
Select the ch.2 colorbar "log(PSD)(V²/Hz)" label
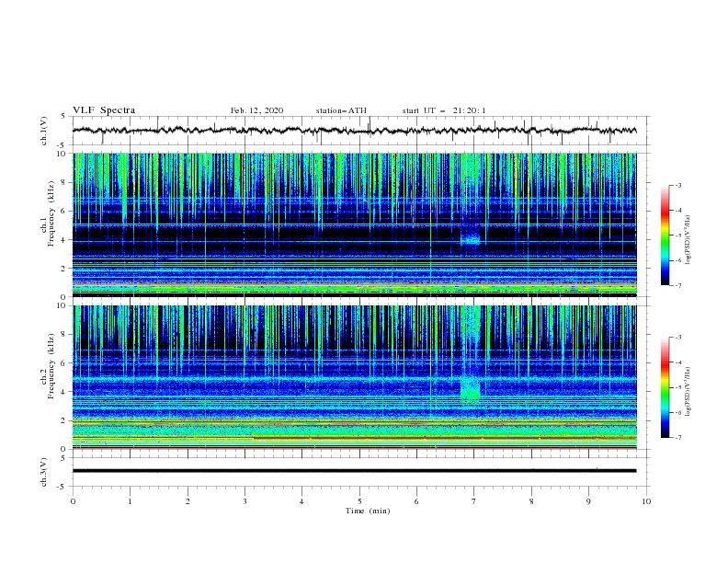[x=688, y=391]
